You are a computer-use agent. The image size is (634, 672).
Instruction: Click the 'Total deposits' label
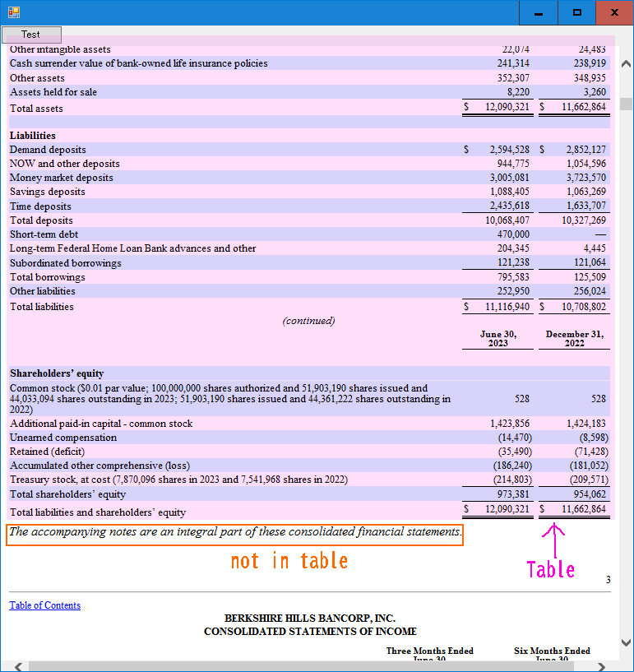pyautogui.click(x=41, y=220)
